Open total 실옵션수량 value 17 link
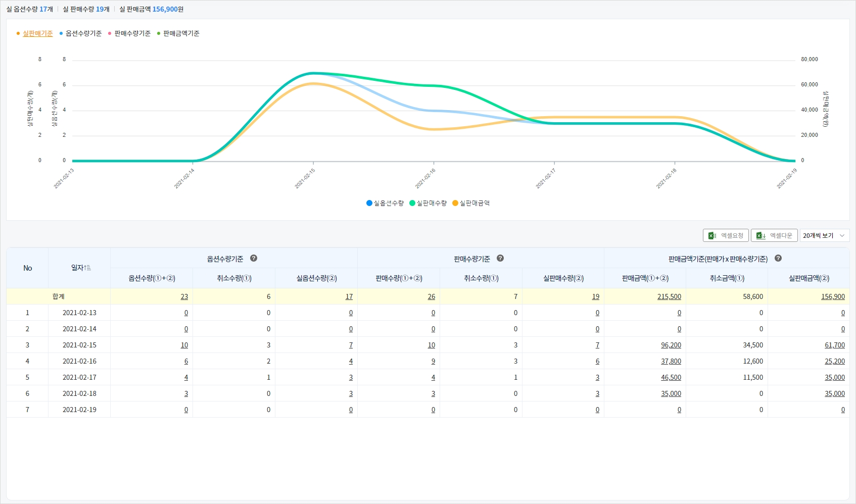 [349, 296]
